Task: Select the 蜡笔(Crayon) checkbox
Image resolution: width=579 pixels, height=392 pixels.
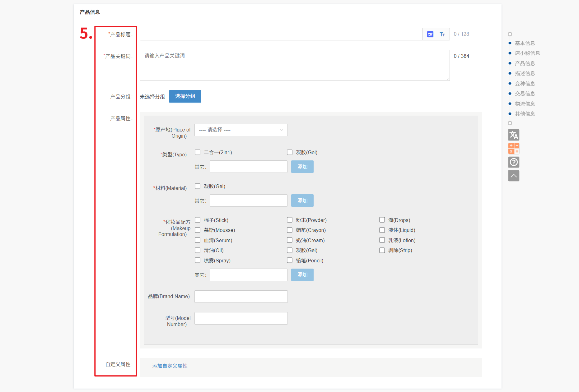Action: [290, 230]
